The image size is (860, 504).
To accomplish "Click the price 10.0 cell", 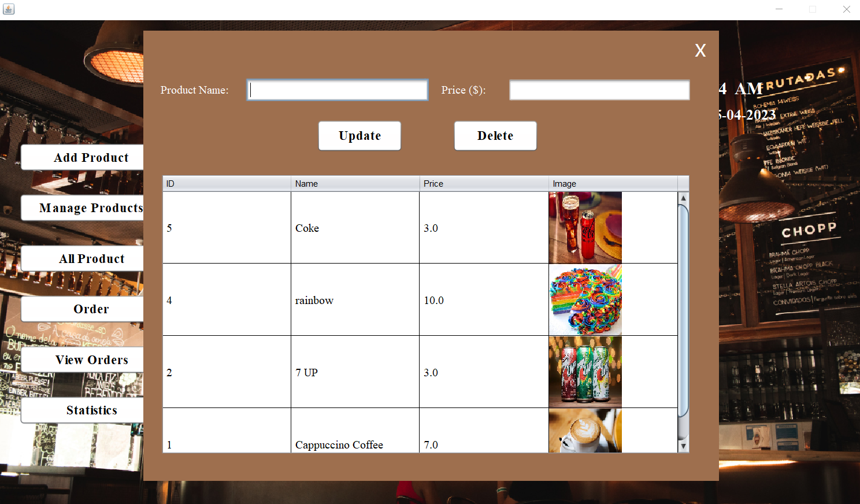I will pyautogui.click(x=484, y=300).
